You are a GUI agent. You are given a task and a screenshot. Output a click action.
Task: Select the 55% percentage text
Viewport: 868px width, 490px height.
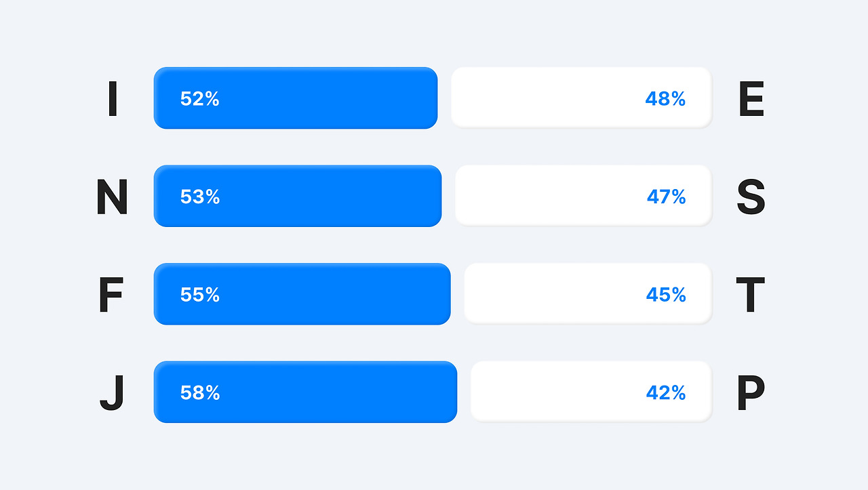[x=200, y=295]
